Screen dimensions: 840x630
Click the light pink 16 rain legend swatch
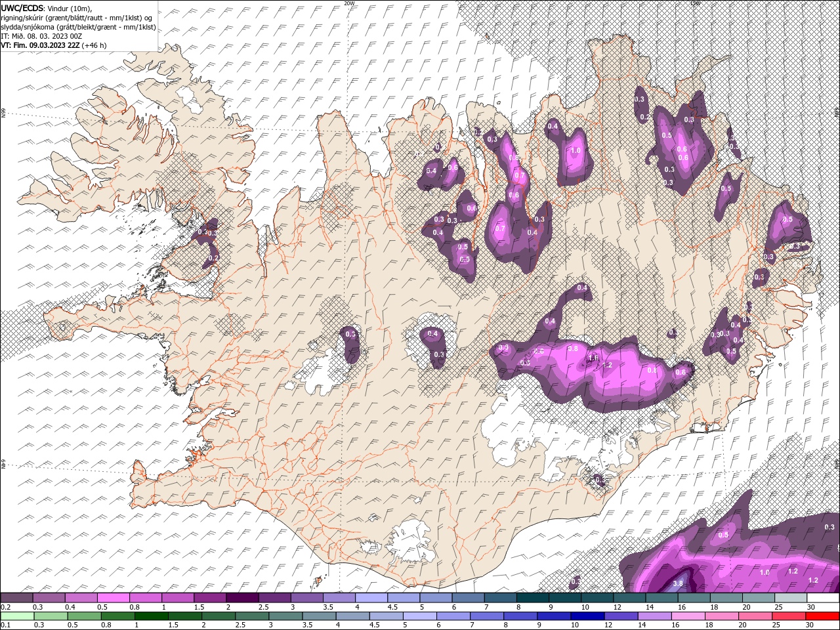[x=688, y=616]
